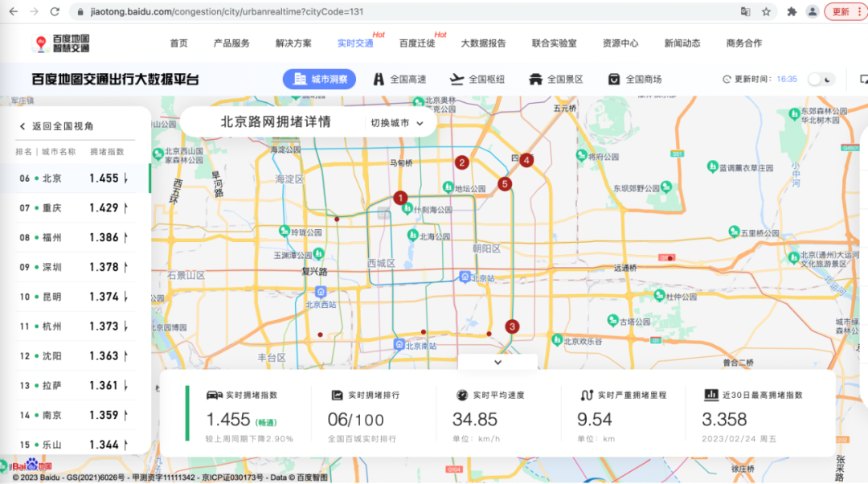This screenshot has height=484, width=868.
Task: Click the browser back arrow
Action: click(14, 11)
